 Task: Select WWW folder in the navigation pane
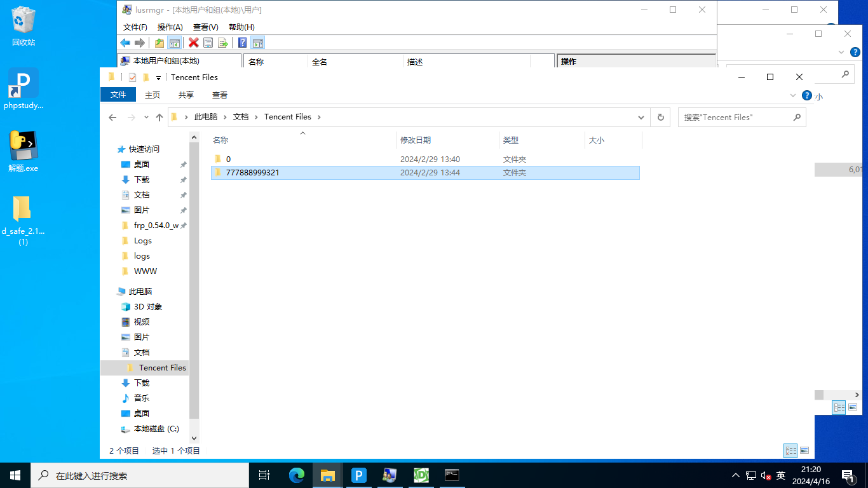145,271
